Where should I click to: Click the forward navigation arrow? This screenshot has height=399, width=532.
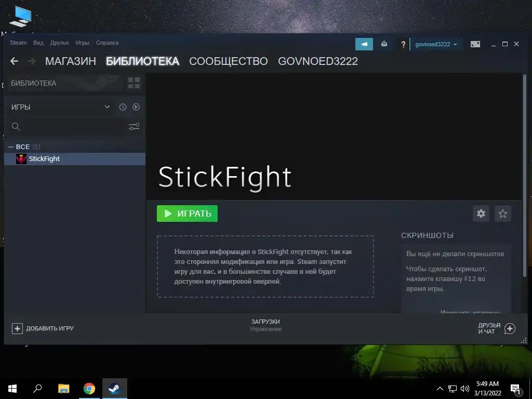31,61
